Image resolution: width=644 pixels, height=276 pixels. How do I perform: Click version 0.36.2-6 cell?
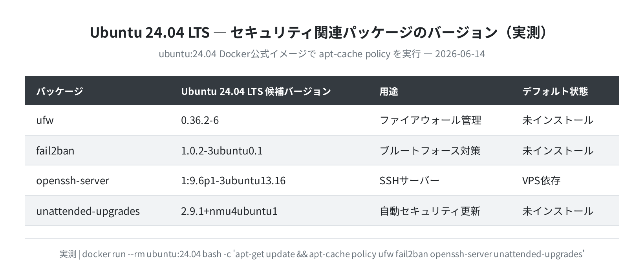200,120
